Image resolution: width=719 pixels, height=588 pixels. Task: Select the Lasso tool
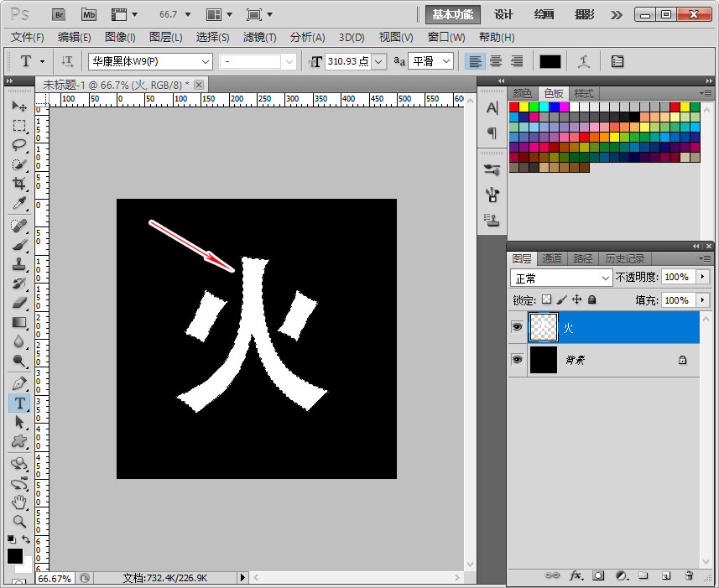(18, 145)
